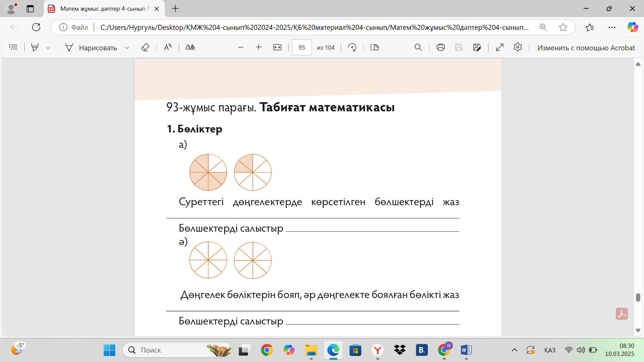Expand highlighter color options dropdown
Viewport: 644px width, 362px height.
click(48, 48)
